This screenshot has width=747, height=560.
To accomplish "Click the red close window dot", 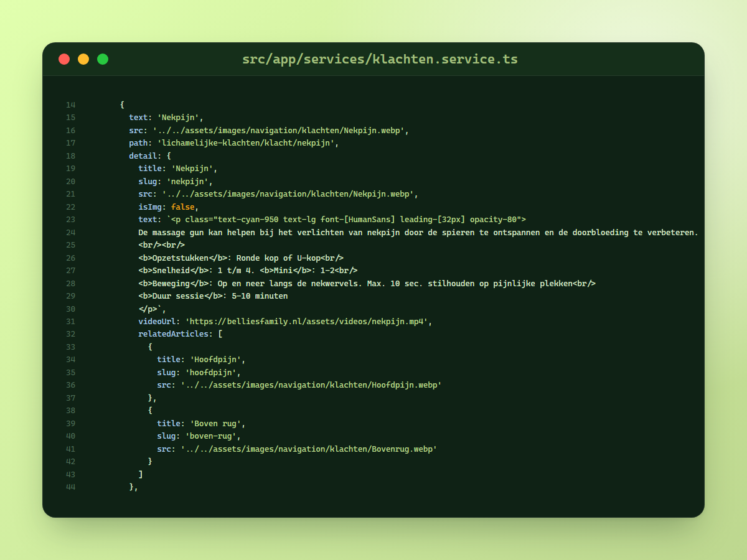I will click(x=64, y=59).
